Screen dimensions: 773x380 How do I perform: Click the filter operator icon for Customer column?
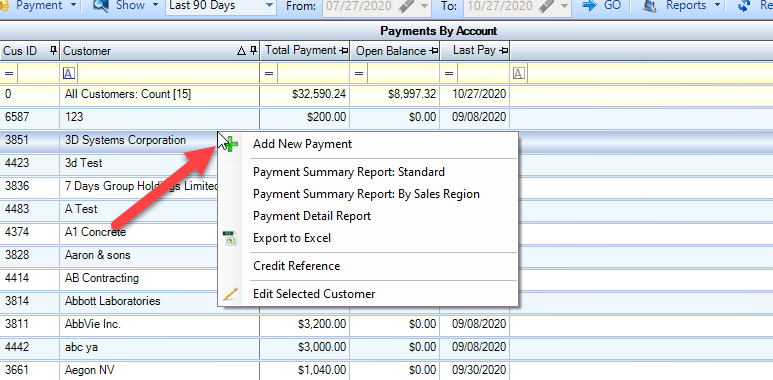coord(69,74)
